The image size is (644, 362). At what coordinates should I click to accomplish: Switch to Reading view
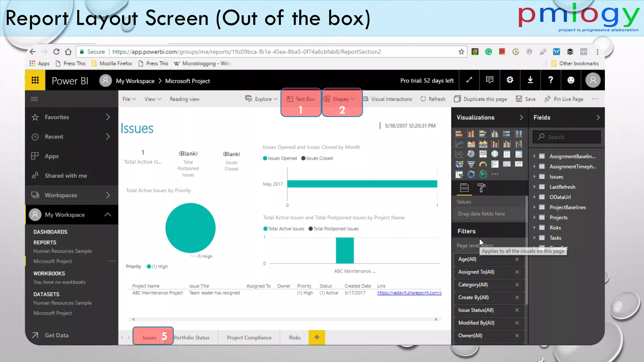click(185, 99)
